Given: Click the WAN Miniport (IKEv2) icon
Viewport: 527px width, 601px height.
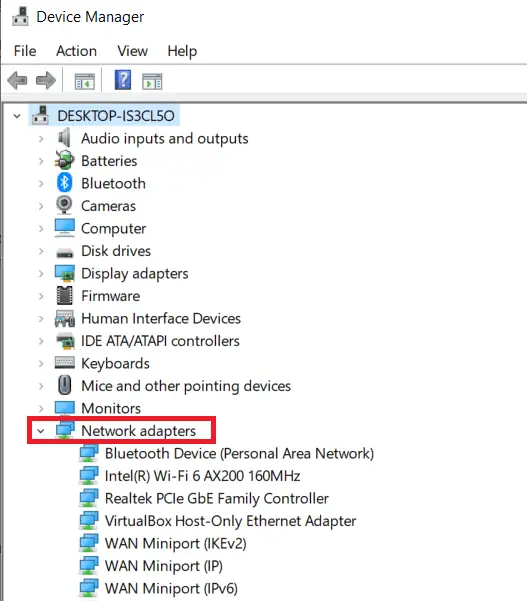Looking at the screenshot, I should tap(89, 543).
